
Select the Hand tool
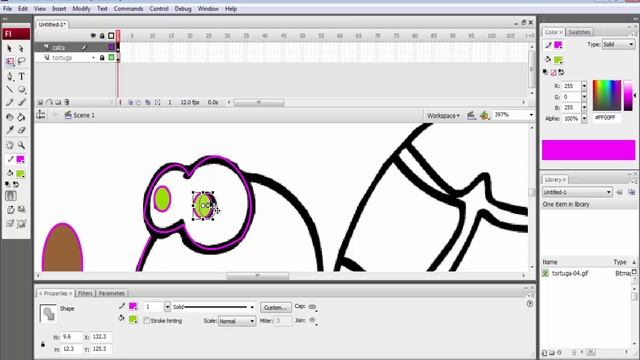pos(10,145)
